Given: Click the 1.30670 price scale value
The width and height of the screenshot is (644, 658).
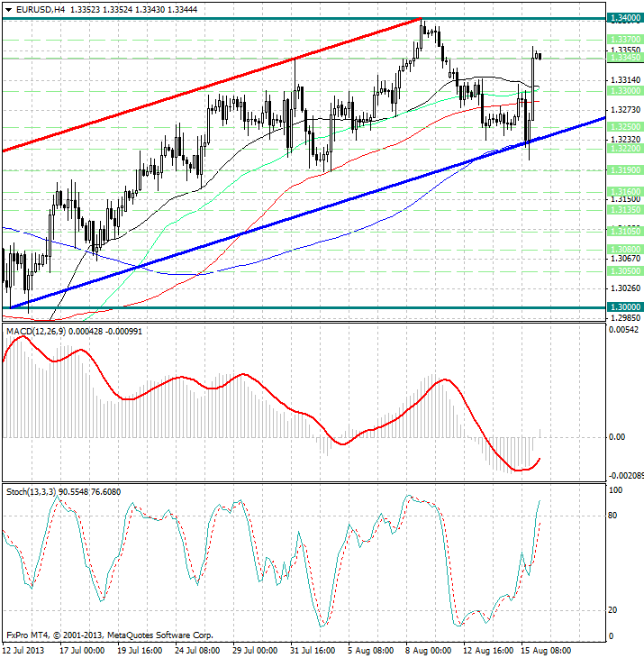Looking at the screenshot, I should (626, 259).
